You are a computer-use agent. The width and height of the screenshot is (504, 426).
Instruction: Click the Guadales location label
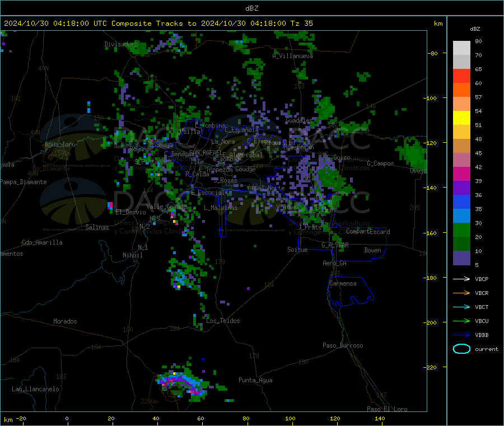[299, 120]
